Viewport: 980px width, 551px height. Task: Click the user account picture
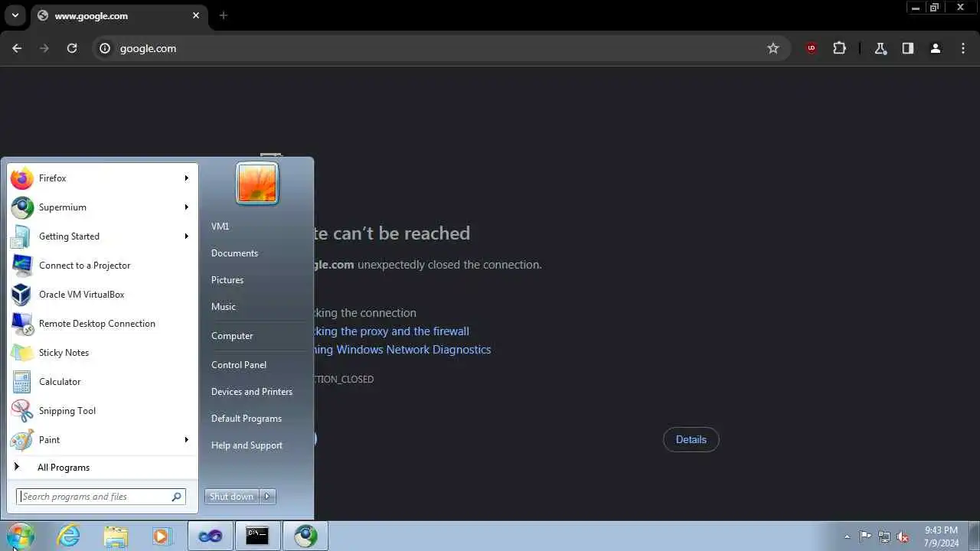point(257,184)
